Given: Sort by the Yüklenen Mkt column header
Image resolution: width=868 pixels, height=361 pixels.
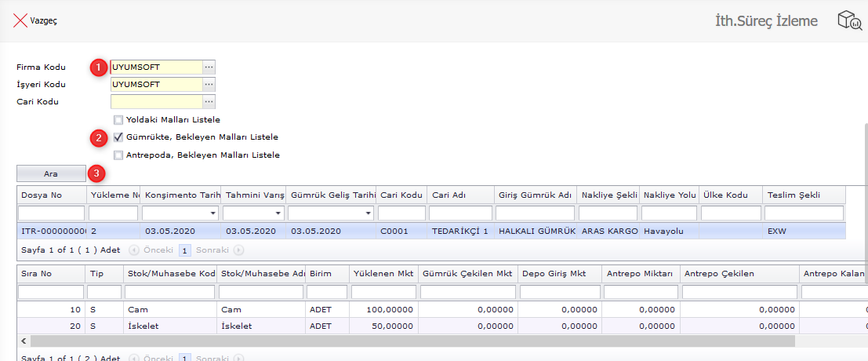Looking at the screenshot, I should [x=383, y=273].
